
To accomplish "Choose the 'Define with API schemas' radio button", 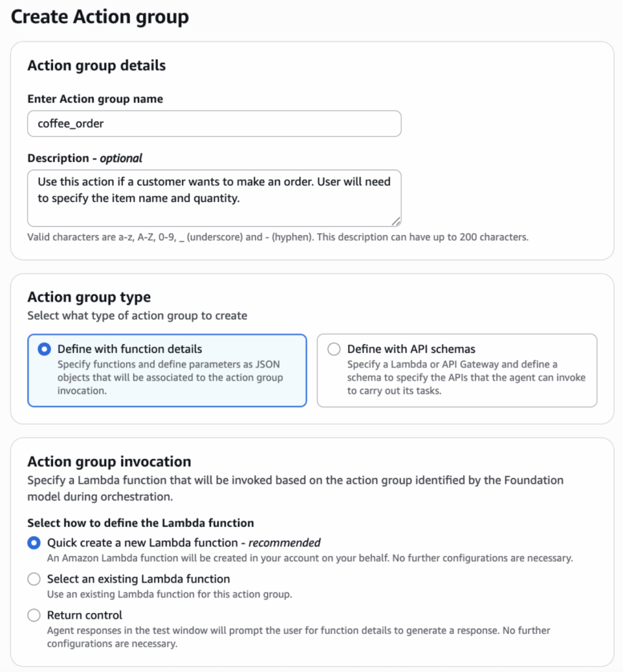I will coord(334,349).
